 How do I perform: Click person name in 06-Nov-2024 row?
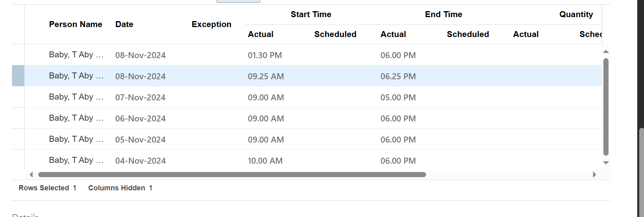tap(76, 118)
